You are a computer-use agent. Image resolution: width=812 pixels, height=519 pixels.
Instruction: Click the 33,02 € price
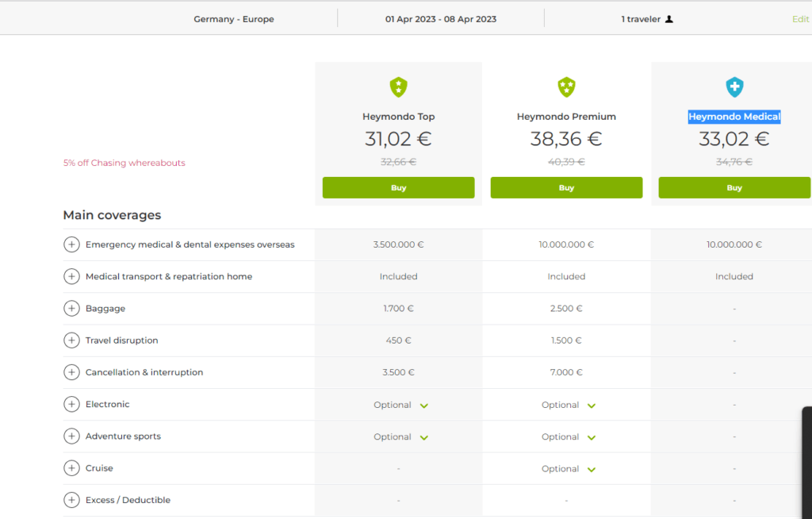734,139
